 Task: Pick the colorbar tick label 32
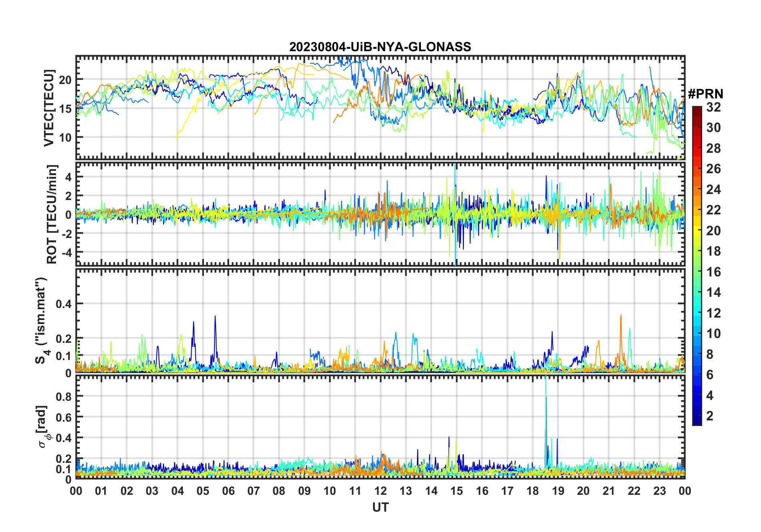[713, 107]
